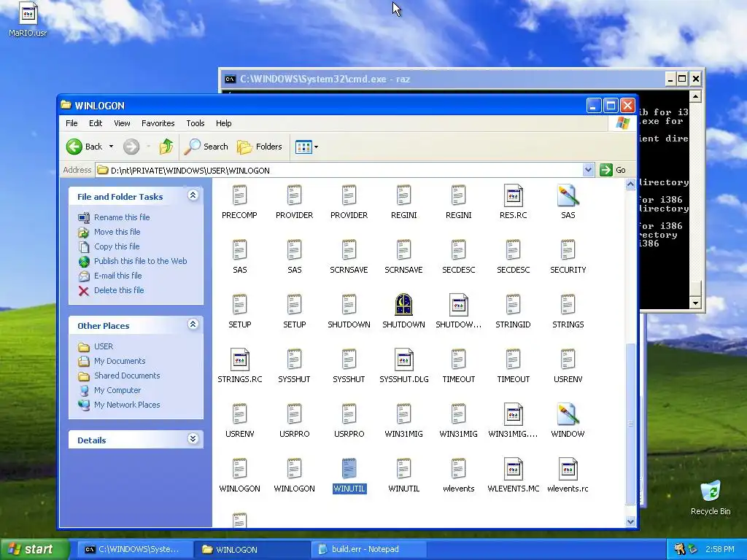
Task: Switch to build.err Notepad taskbar button
Action: coord(368,550)
